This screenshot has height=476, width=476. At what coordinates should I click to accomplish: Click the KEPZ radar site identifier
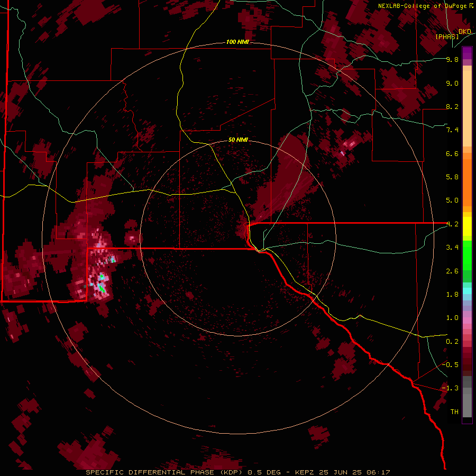305,472
